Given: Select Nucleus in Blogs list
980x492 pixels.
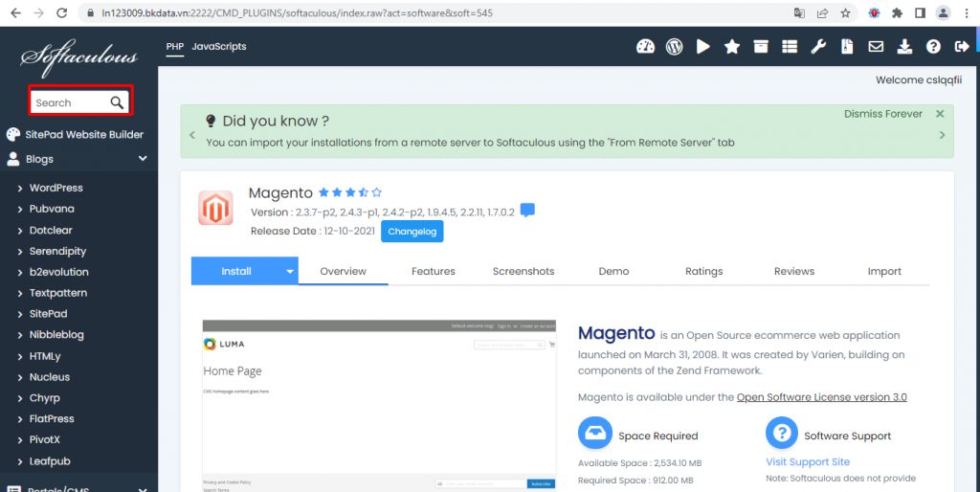Looking at the screenshot, I should tap(50, 377).
